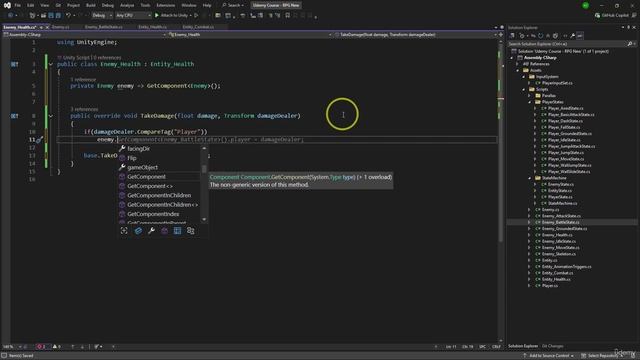Filter IntelliSense list by properties wrench icon
This screenshot has width=640, height=360.
[151, 231]
